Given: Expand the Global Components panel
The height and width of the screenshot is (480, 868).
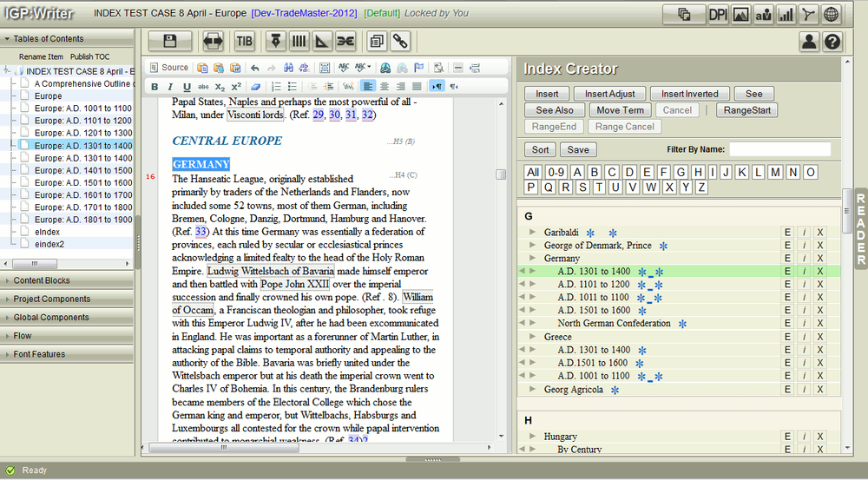Looking at the screenshot, I should (x=67, y=317).
